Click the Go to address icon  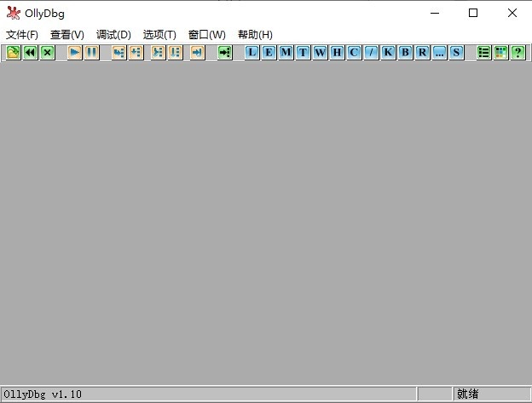point(224,53)
